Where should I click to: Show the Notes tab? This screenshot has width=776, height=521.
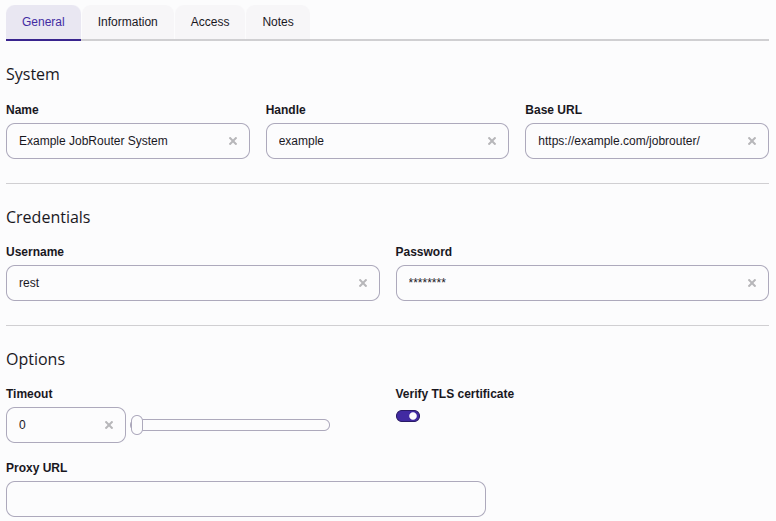click(278, 22)
